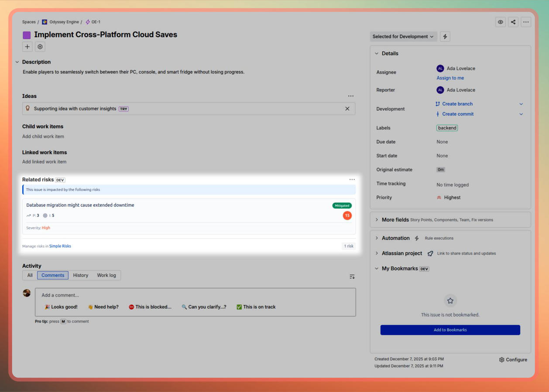The image size is (549, 392).
Task: Toggle watching this issue with the eye icon
Action: click(500, 22)
